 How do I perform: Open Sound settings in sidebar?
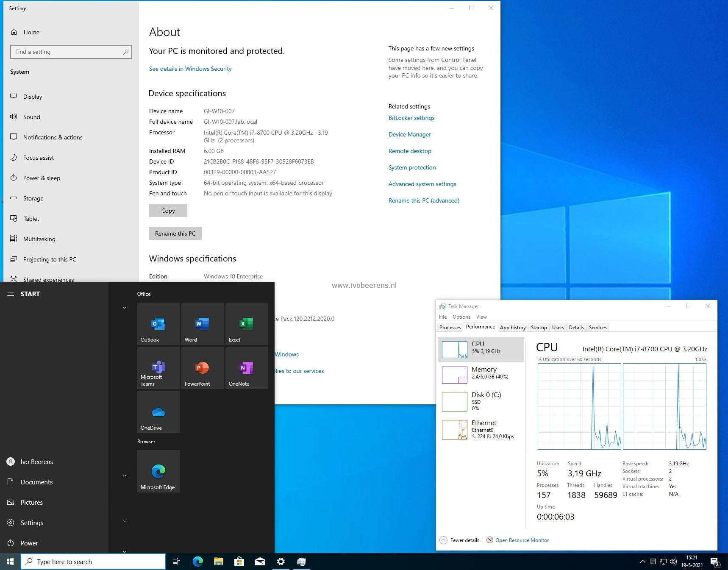click(71, 117)
